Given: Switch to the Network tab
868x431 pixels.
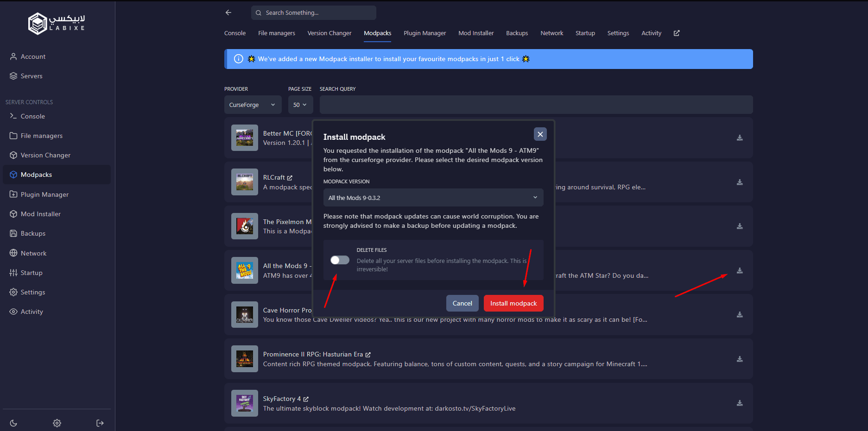Looking at the screenshot, I should [552, 33].
